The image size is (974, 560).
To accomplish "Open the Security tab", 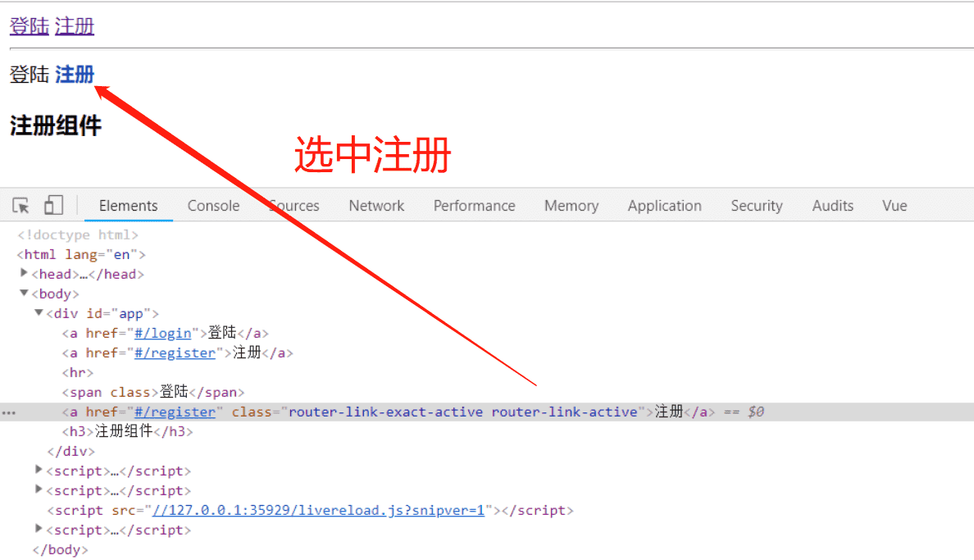I will (x=756, y=205).
